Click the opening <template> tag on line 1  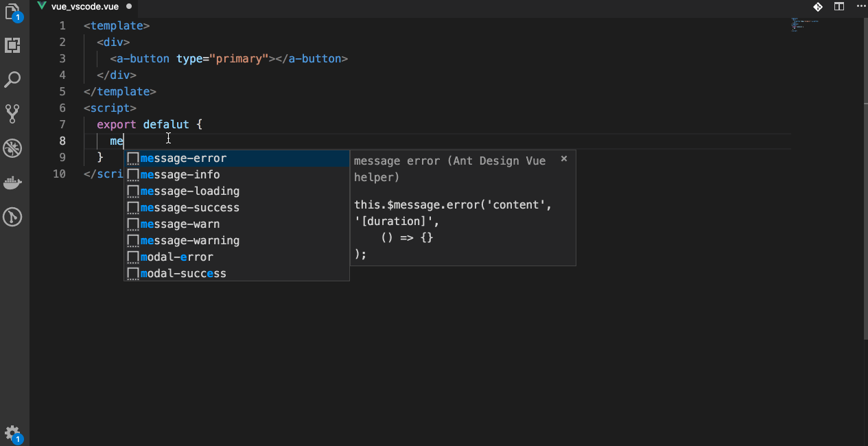tap(117, 26)
